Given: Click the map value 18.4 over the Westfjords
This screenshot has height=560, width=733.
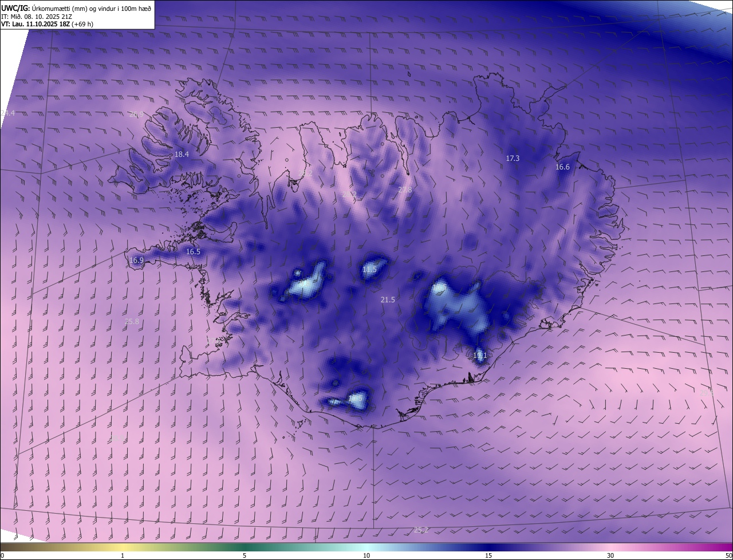Looking at the screenshot, I should click(x=182, y=155).
